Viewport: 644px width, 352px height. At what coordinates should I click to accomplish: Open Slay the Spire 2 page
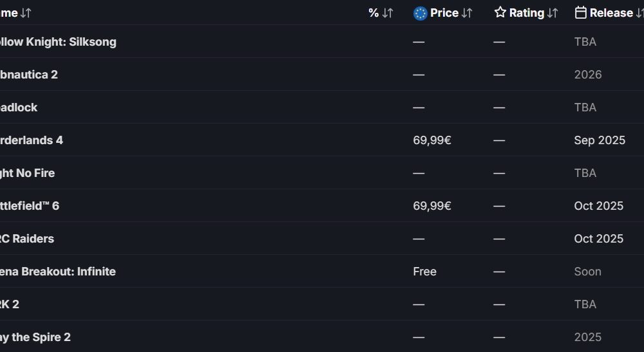35,337
